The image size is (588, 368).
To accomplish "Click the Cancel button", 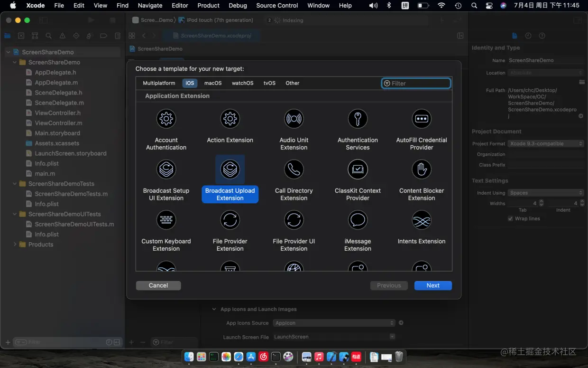I will click(x=158, y=285).
